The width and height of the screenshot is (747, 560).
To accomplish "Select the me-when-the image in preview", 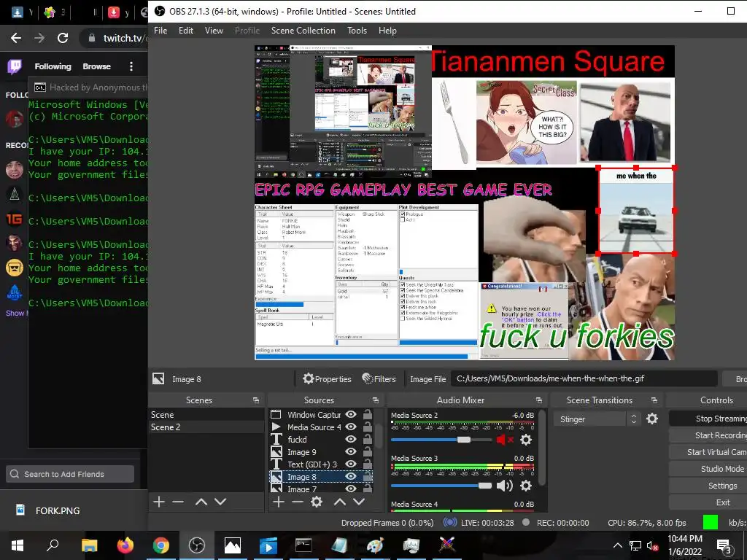I will [636, 211].
